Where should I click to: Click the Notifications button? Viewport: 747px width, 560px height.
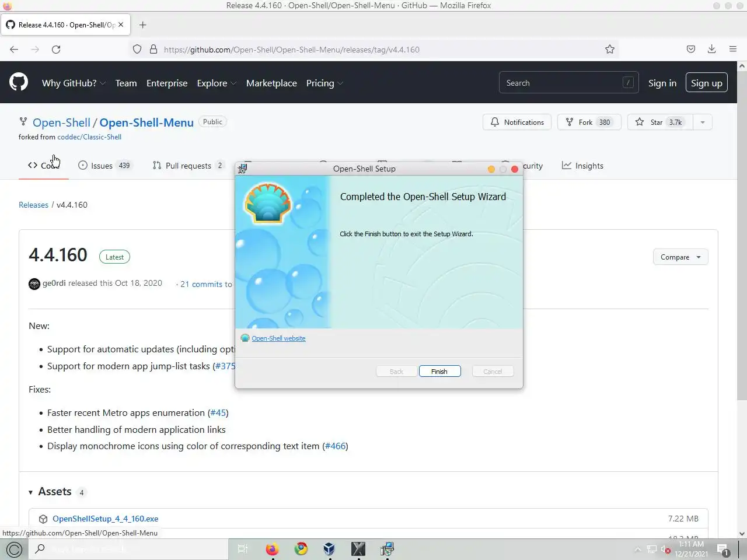tap(517, 122)
